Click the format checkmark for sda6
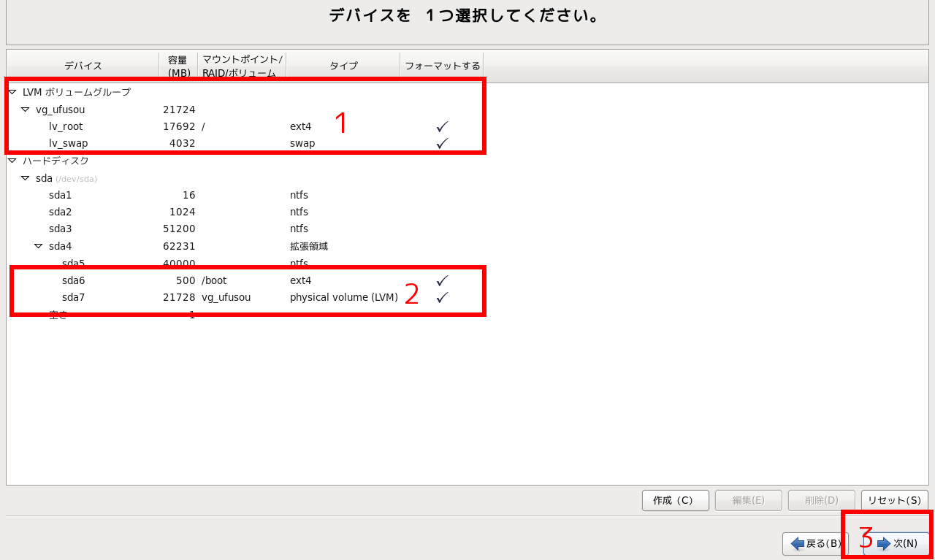Image resolution: width=935 pixels, height=560 pixels. coord(442,280)
